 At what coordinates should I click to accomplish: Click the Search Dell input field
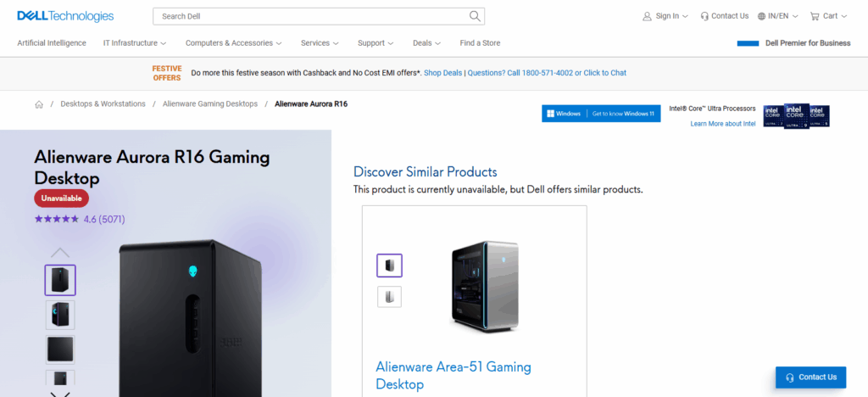click(x=319, y=16)
